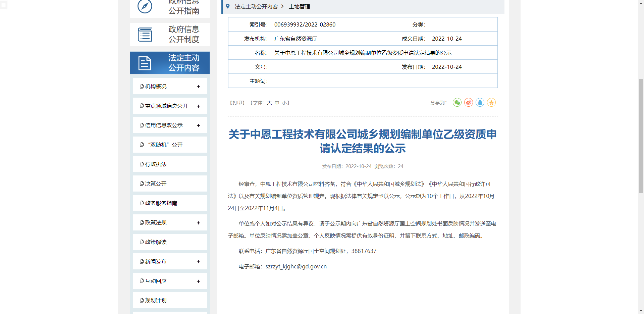Click the 政府信息公开制度 document icon
The width and height of the screenshot is (644, 314).
coord(145,34)
